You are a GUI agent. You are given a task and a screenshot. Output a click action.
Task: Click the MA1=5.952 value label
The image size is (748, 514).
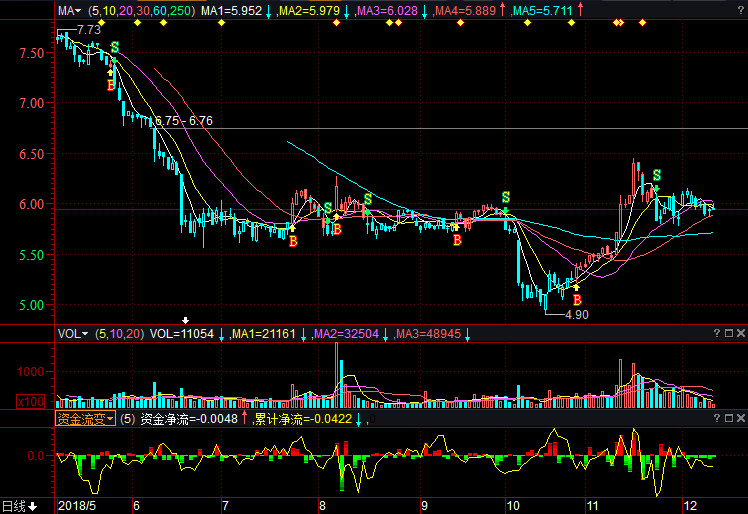click(x=231, y=10)
